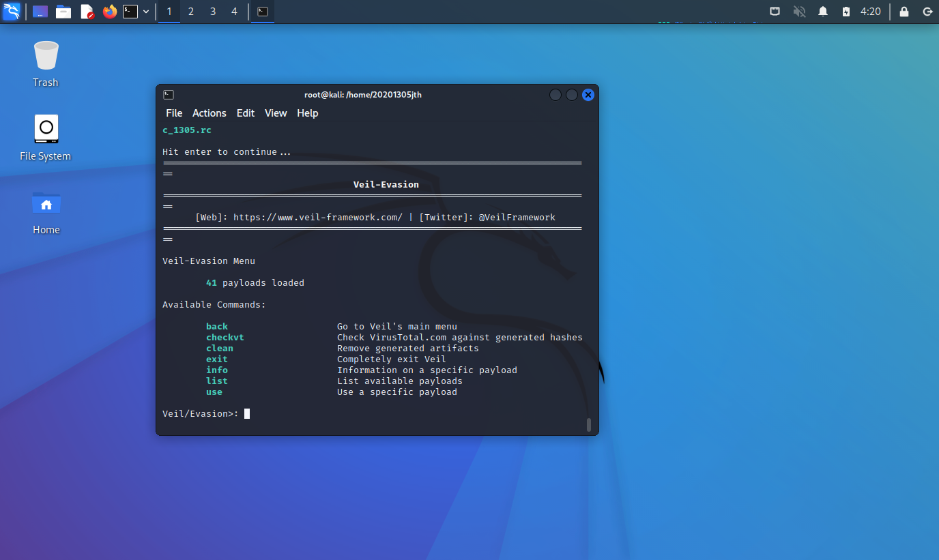Click 'Check VirusTotal.com against generated hashes' text
The width and height of the screenshot is (939, 560).
(x=460, y=338)
